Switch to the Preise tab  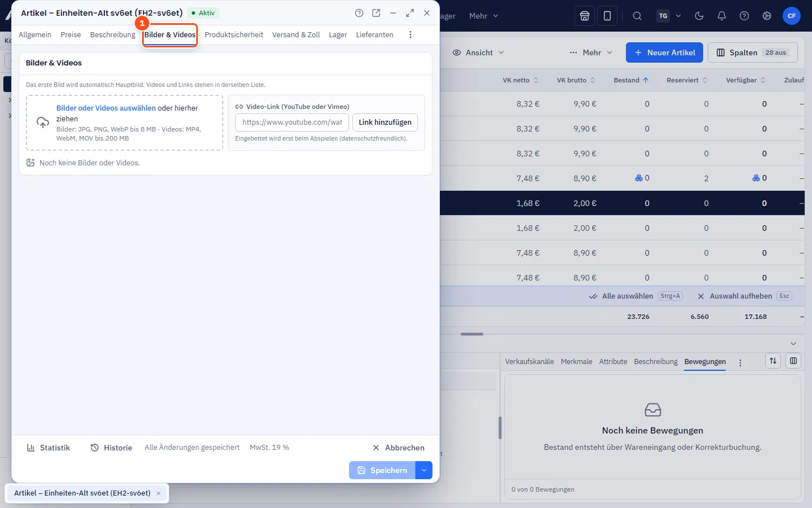(x=71, y=35)
